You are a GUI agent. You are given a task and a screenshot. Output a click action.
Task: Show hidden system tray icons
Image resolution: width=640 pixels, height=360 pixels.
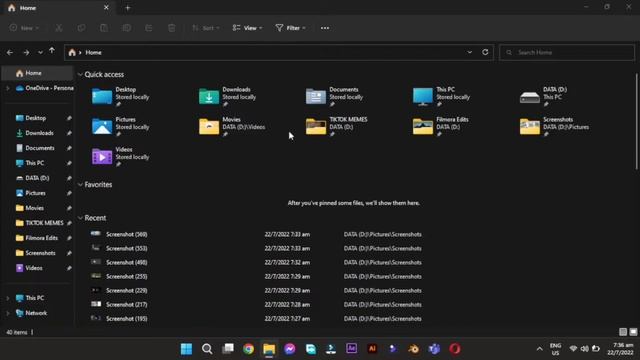pyautogui.click(x=539, y=349)
